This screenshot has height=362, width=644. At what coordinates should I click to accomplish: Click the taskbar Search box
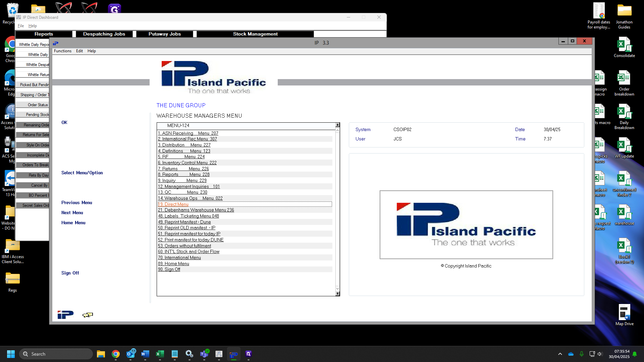point(56,354)
